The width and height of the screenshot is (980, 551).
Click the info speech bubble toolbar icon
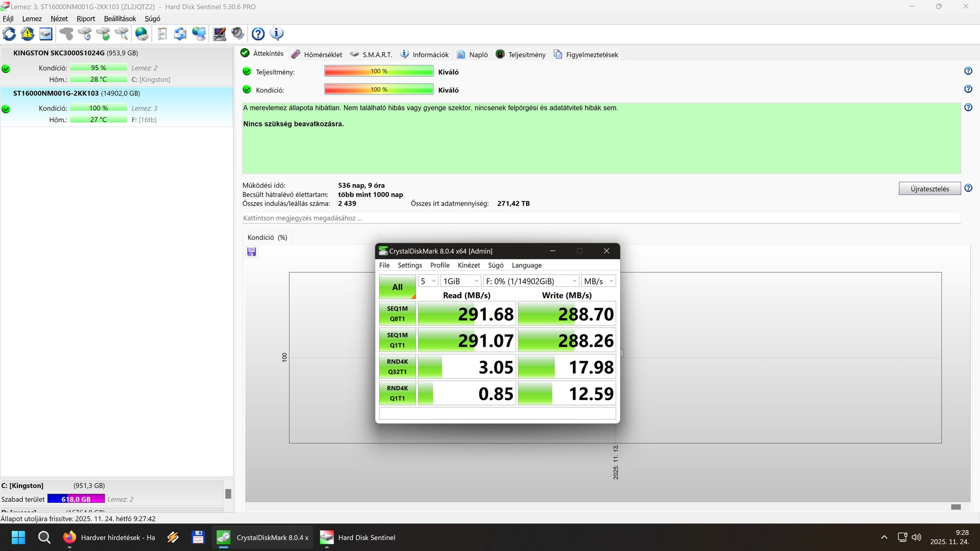tap(277, 34)
